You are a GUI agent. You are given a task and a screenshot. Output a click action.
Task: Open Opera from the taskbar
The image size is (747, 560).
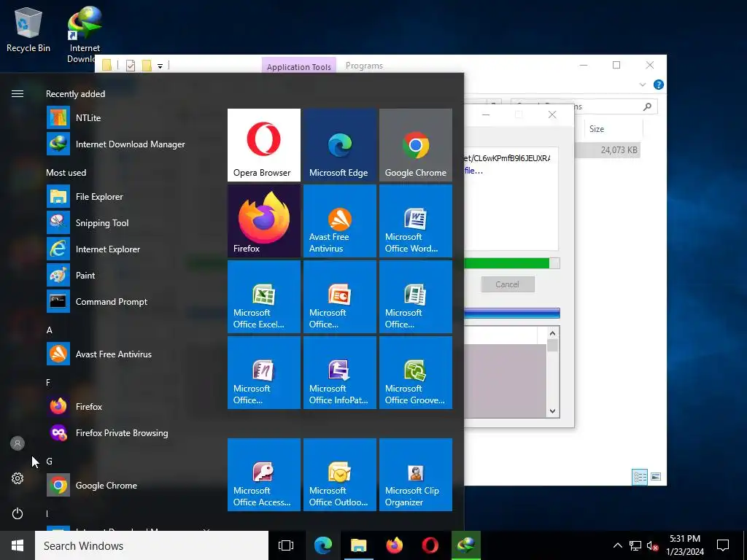(430, 545)
